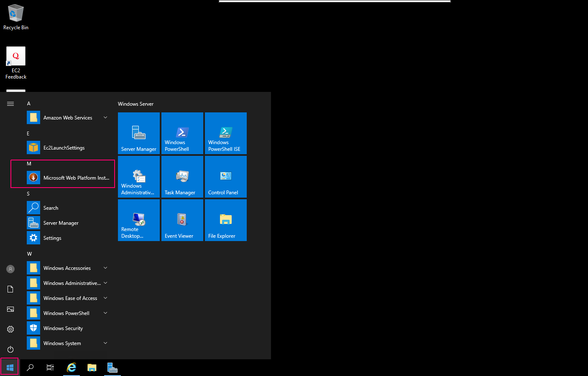Image resolution: width=588 pixels, height=376 pixels.
Task: Open the Microsoft Web Platform Installer icon
Action: coord(33,178)
